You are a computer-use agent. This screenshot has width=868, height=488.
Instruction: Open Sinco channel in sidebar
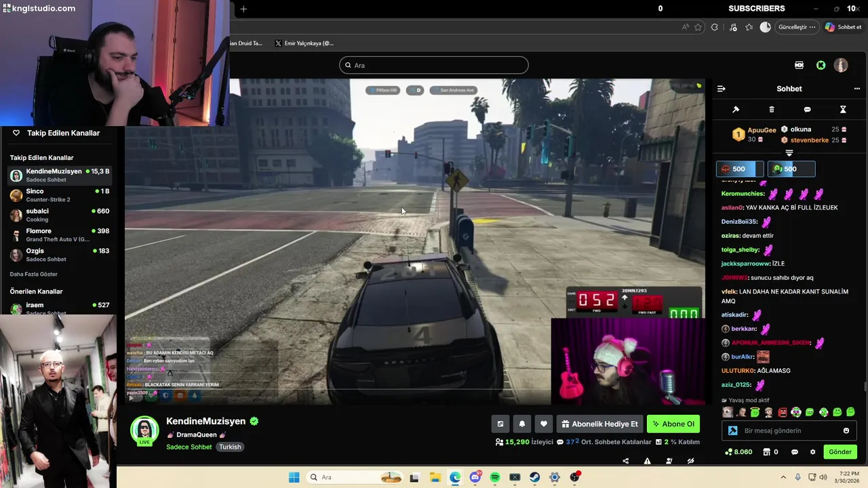(x=59, y=195)
